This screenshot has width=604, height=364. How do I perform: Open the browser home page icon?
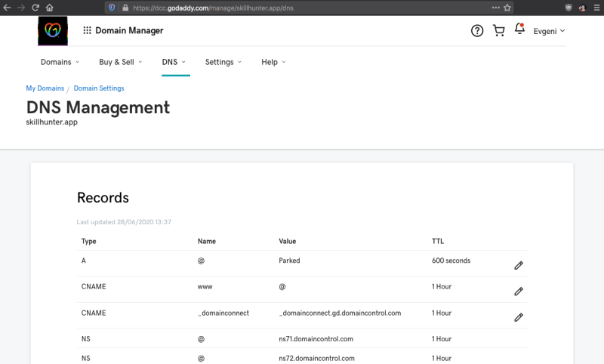click(x=49, y=8)
